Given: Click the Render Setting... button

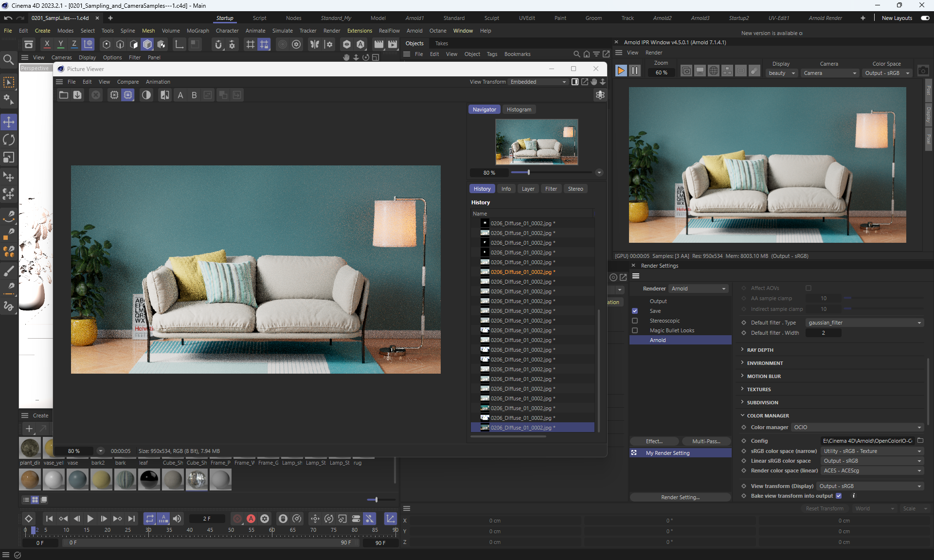Looking at the screenshot, I should pos(680,497).
